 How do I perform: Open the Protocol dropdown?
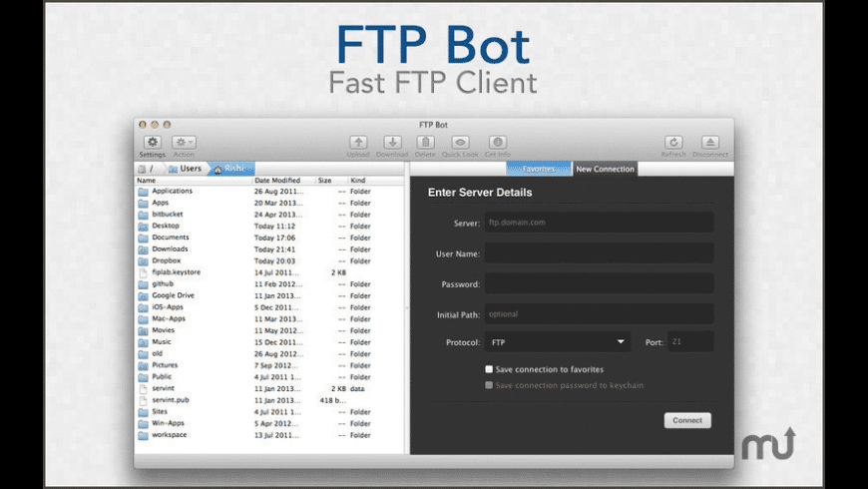pos(558,342)
